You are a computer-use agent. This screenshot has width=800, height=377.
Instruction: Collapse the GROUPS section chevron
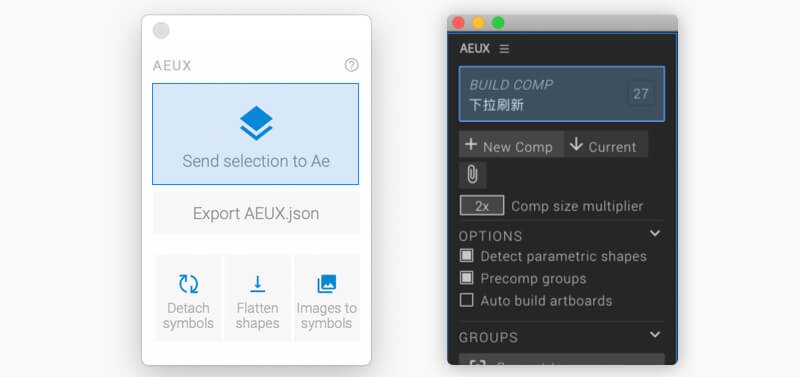coord(655,335)
